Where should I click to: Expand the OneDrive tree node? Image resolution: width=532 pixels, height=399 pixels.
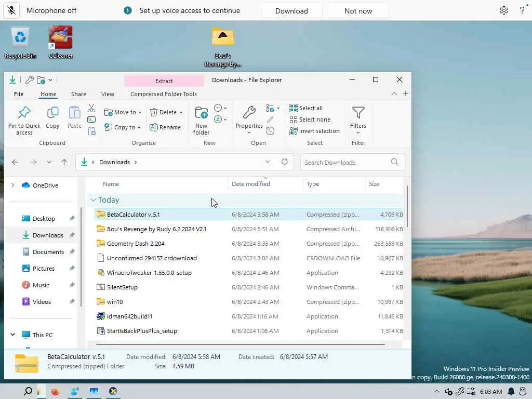[x=12, y=185]
